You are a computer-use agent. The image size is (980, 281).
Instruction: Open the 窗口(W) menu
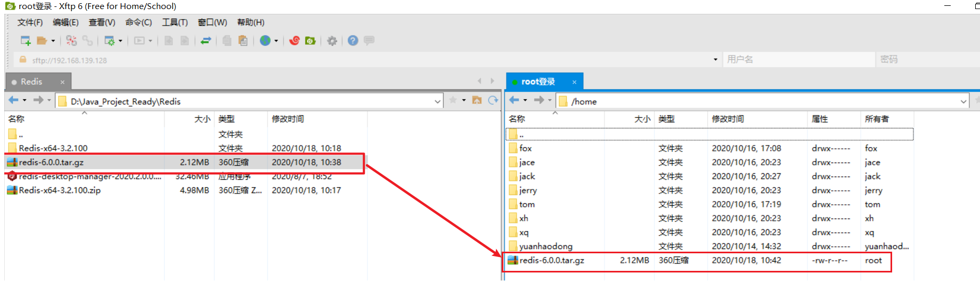pyautogui.click(x=212, y=22)
